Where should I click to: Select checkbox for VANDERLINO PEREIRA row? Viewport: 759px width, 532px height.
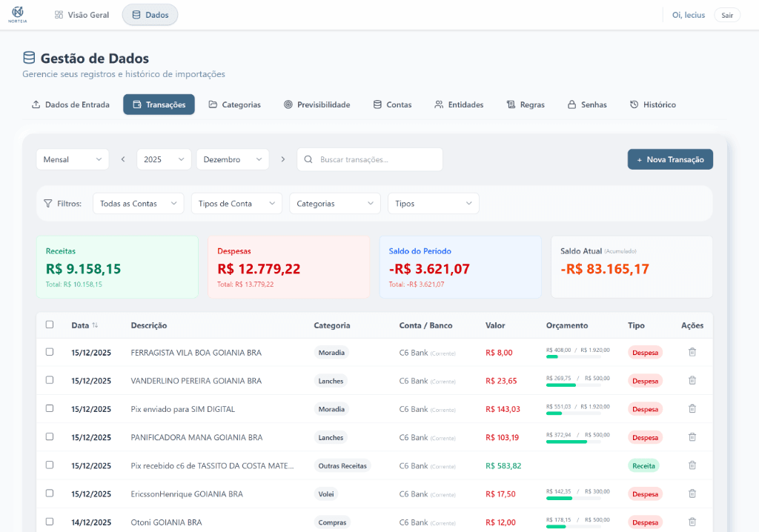[x=50, y=380]
